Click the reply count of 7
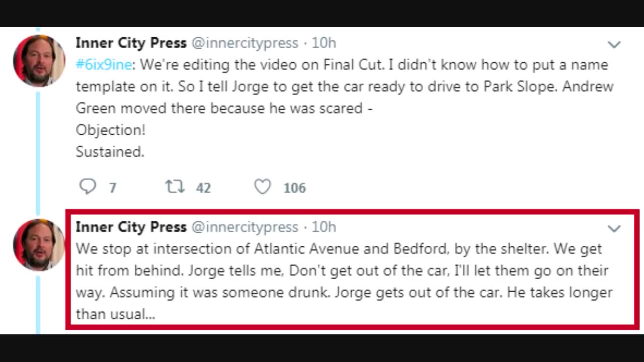This screenshot has width=644, height=362. coord(113,188)
